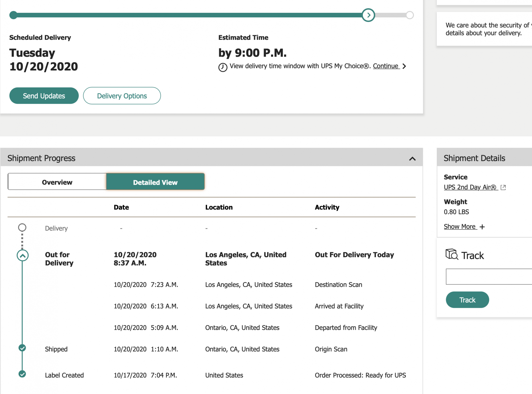Follow the Continue link for UPS My Choice

click(385, 66)
